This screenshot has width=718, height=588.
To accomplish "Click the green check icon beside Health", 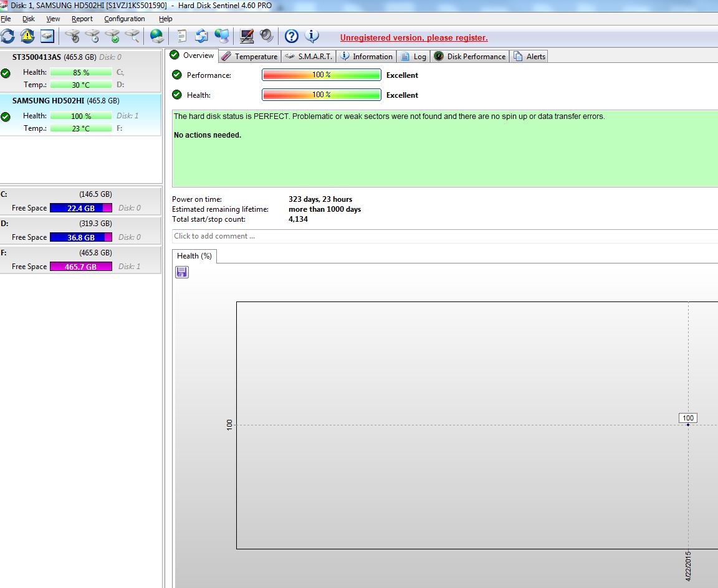I will [177, 95].
